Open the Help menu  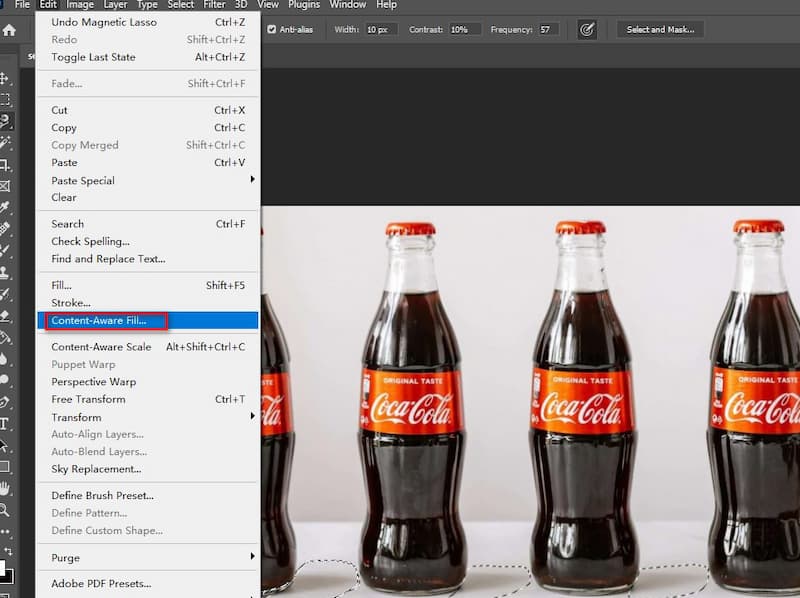[x=386, y=5]
